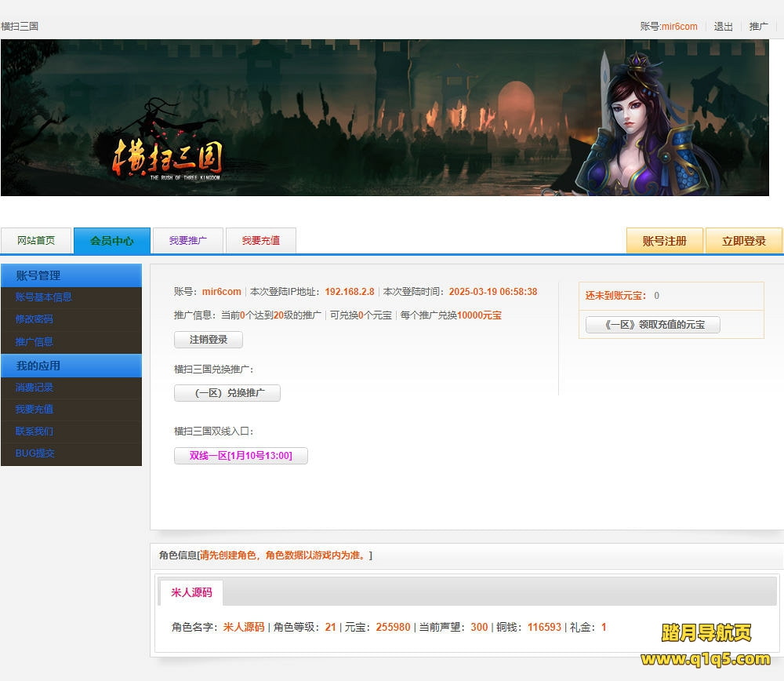Click BUG提交 in the sidebar
The width and height of the screenshot is (784, 681).
pyautogui.click(x=35, y=453)
